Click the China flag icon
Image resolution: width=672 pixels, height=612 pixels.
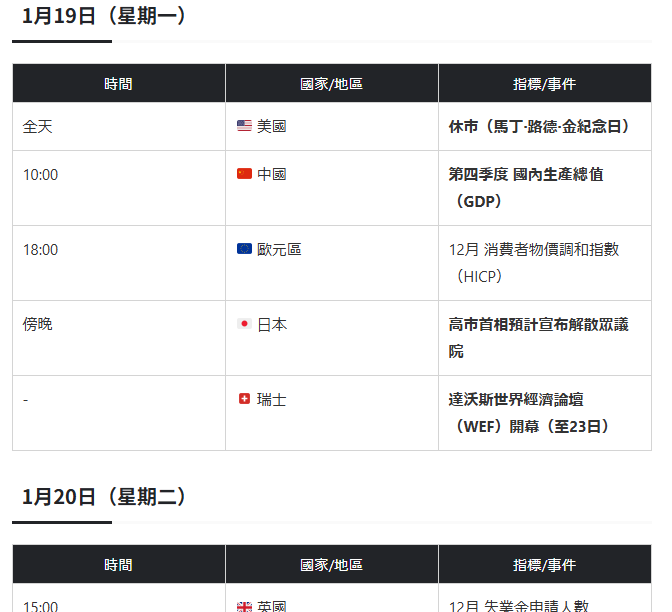244,174
